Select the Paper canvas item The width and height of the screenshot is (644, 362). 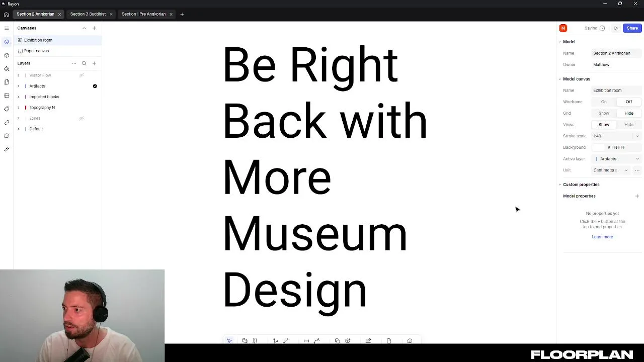point(58,51)
